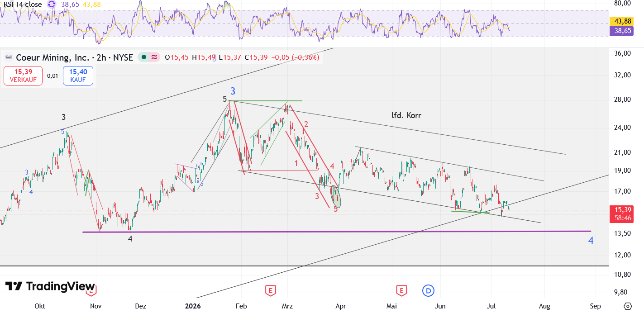Click the Dez label on time axis
This screenshot has width=644, height=313.
click(141, 306)
